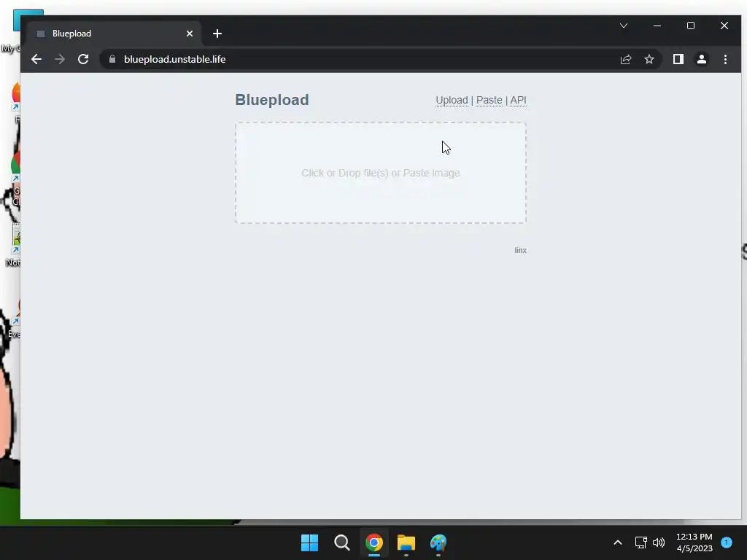Open network settings tray icon
Image resolution: width=747 pixels, height=560 pixels.
(x=640, y=542)
